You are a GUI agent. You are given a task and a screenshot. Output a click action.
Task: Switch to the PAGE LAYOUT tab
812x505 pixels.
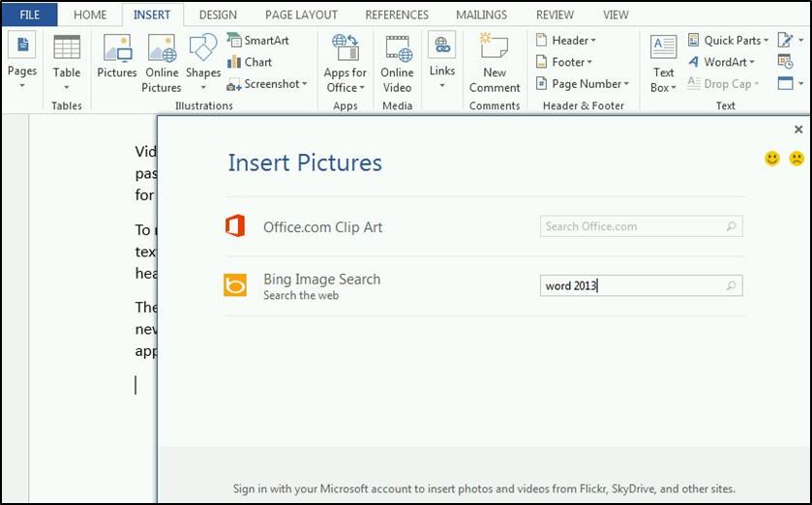(x=301, y=15)
